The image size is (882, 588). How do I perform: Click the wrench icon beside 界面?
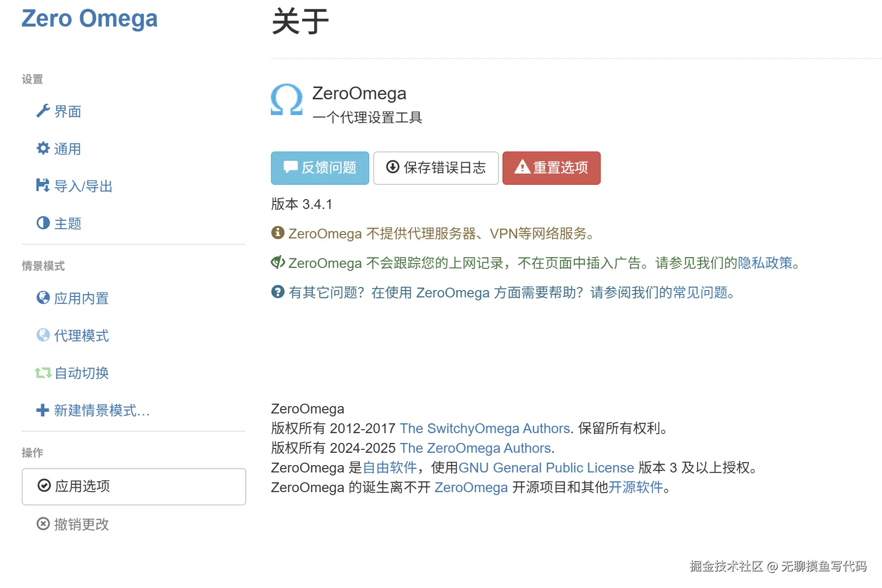[43, 111]
